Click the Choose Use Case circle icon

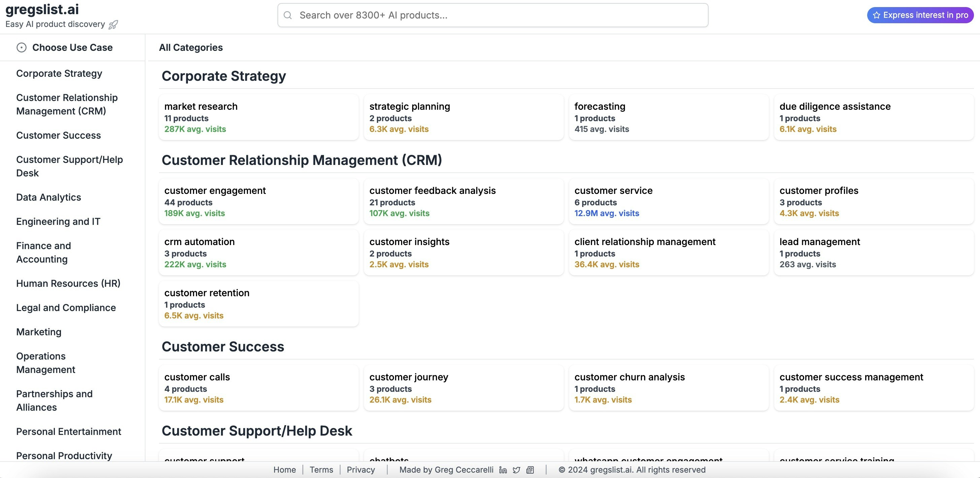[22, 47]
